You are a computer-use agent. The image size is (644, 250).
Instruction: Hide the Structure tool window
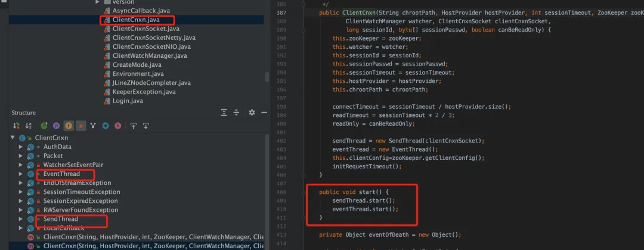tap(264, 113)
